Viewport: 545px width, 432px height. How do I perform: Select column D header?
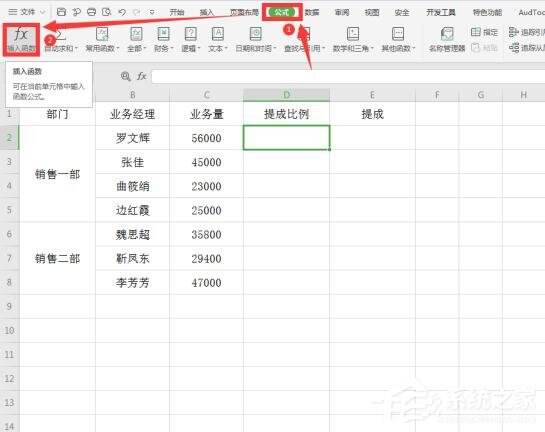coord(286,95)
